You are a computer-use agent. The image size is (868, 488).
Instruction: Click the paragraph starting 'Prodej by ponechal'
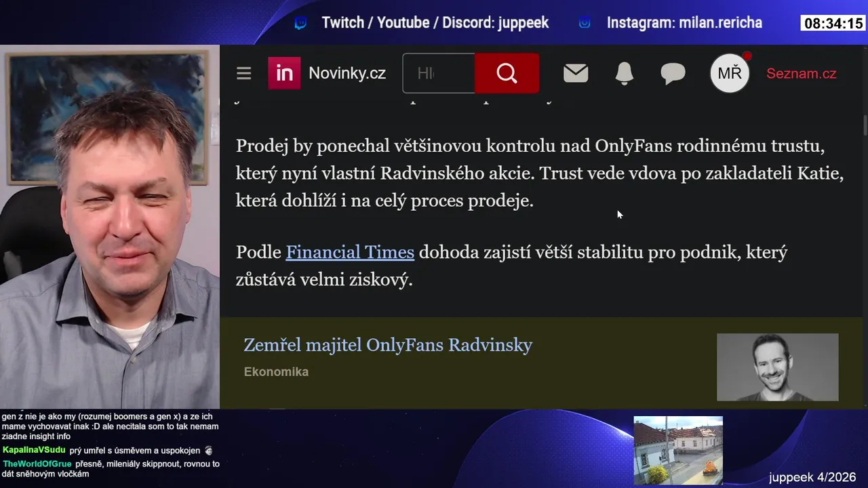(x=540, y=174)
